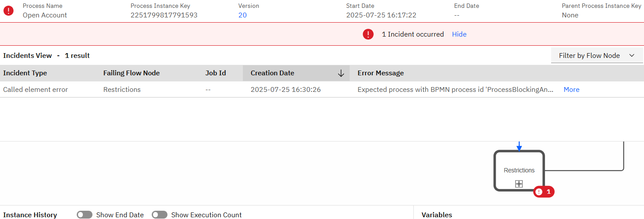
Task: Open Filter by Flow Node dropdown
Action: tap(597, 55)
